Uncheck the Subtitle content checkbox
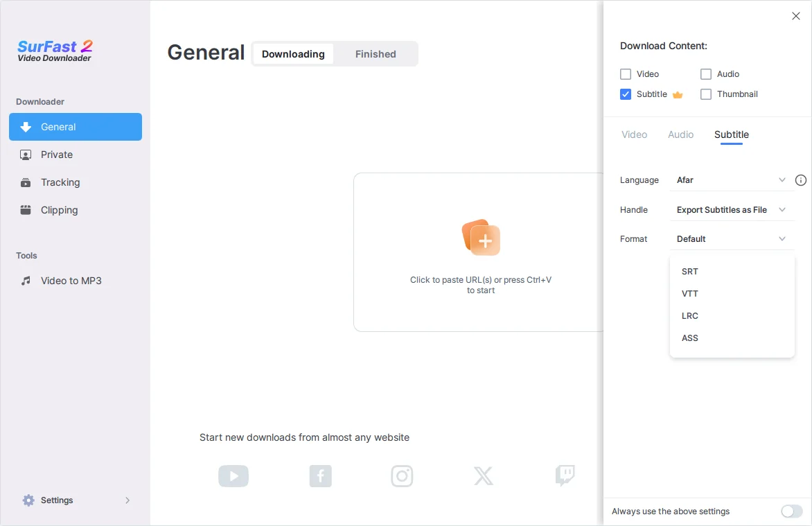This screenshot has height=526, width=812. click(x=626, y=94)
